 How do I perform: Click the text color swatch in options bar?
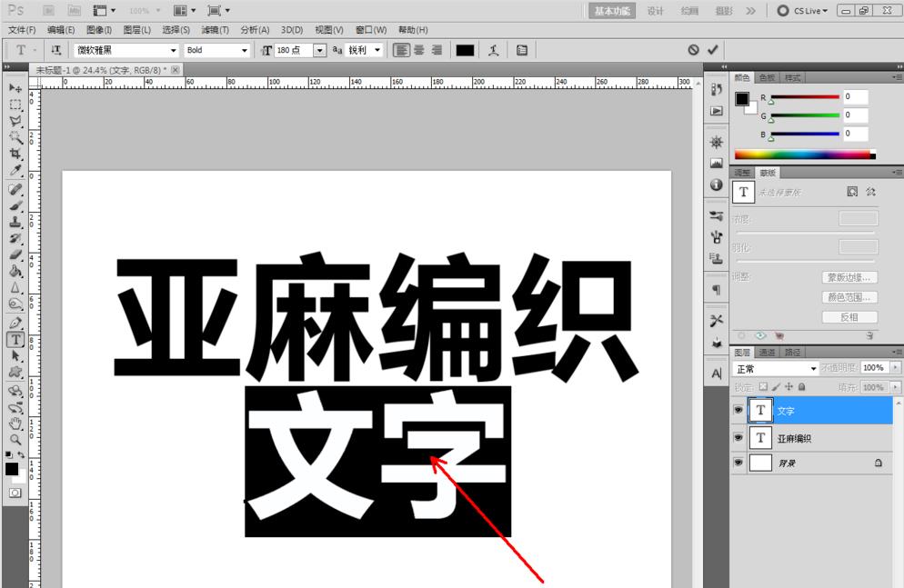tap(465, 50)
